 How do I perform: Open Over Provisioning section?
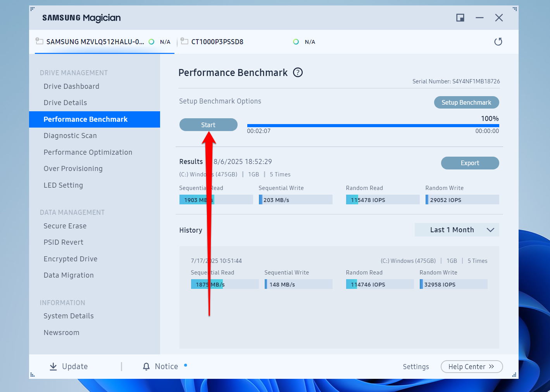(73, 169)
